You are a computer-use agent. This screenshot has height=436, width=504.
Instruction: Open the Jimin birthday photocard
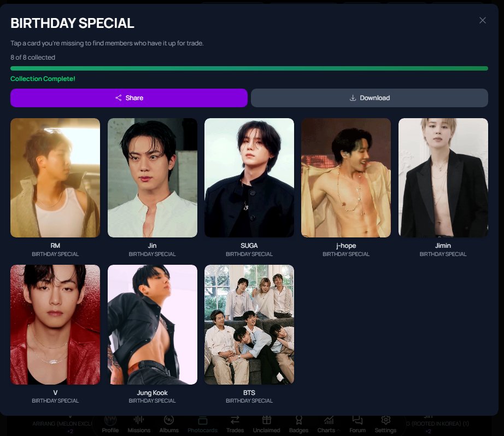(x=443, y=178)
